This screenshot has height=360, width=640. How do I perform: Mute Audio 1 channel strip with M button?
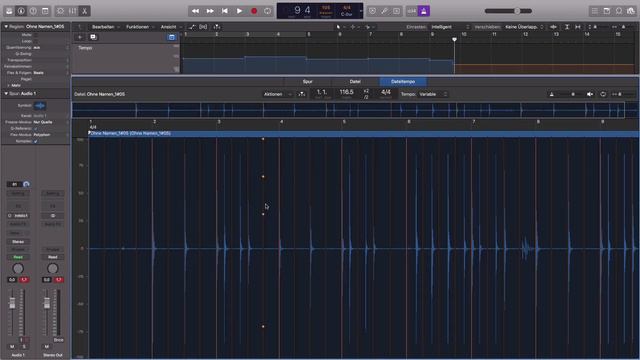(12, 347)
